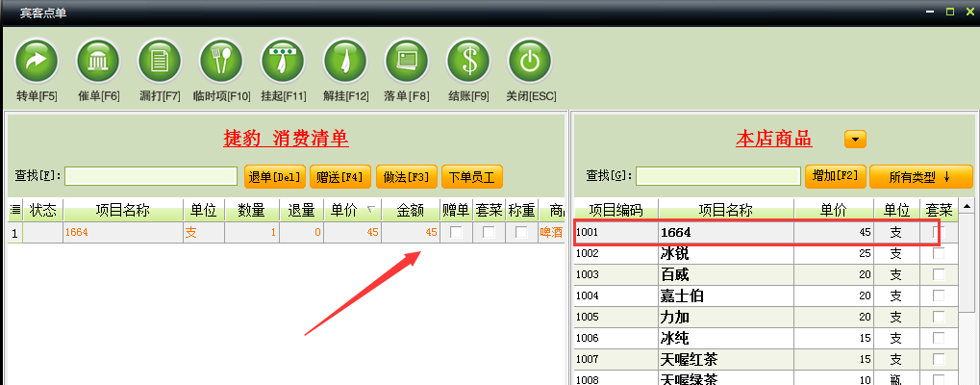Screen dimensions: 980x385
Task: Click the 转单[F5] transfer order icon
Action: pos(37,61)
